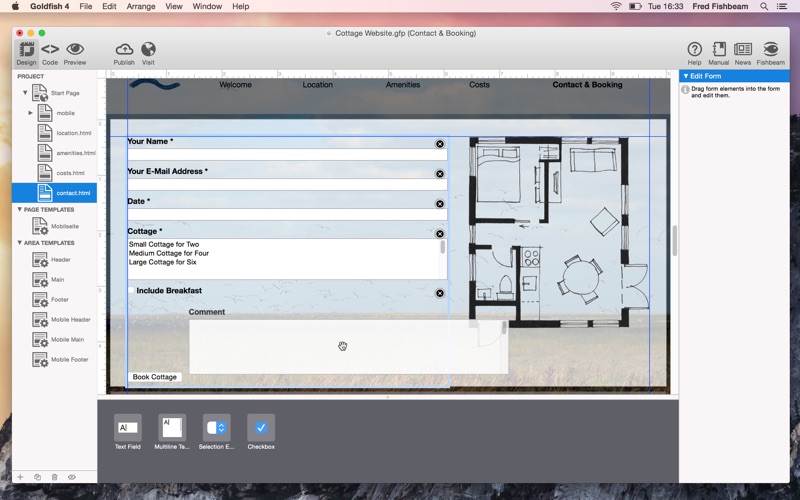Select the Checkbox form element
The image size is (800, 500).
[261, 428]
